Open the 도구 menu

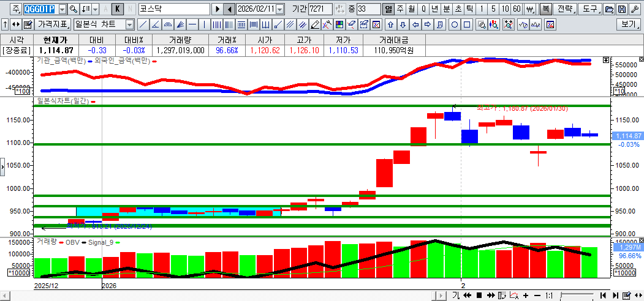[590, 9]
